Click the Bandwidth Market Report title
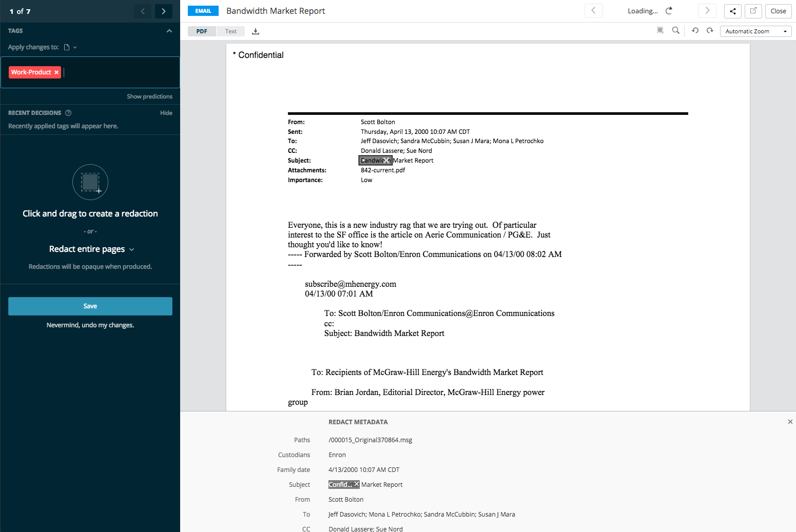 (276, 11)
